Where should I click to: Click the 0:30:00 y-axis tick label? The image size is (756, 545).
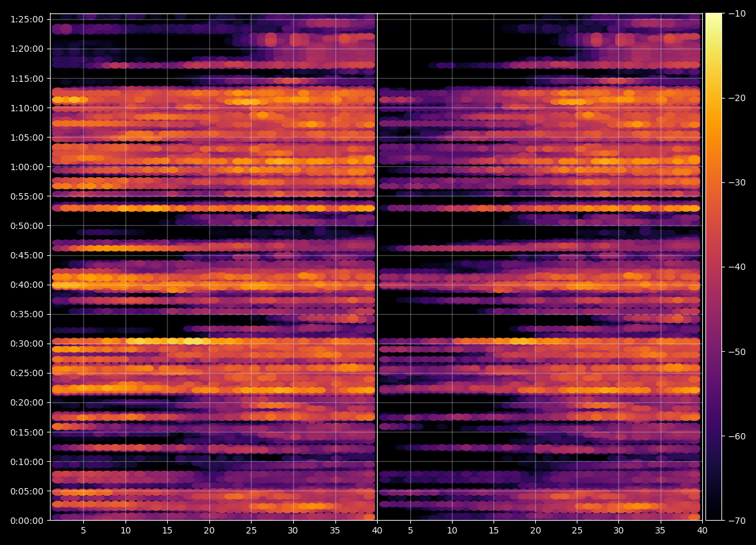(x=27, y=344)
